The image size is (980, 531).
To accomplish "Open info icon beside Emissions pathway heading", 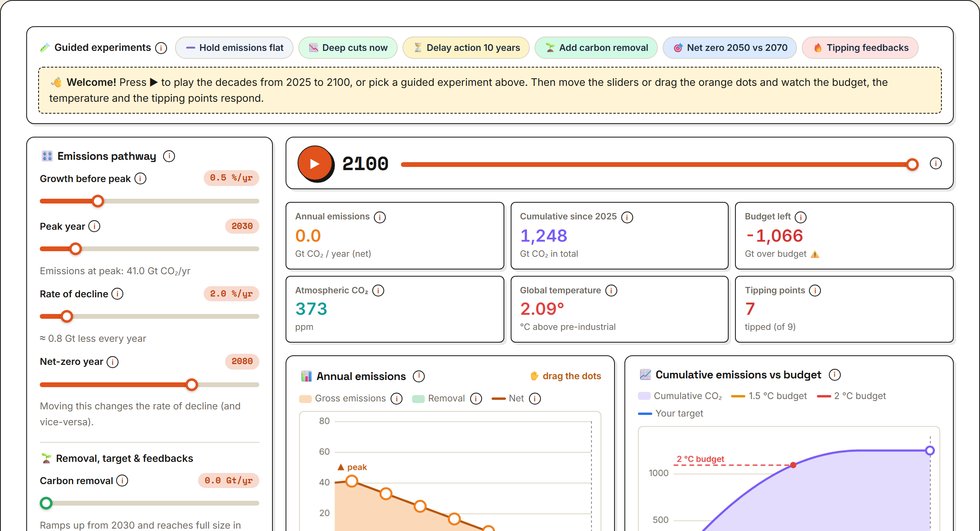I will pyautogui.click(x=169, y=156).
